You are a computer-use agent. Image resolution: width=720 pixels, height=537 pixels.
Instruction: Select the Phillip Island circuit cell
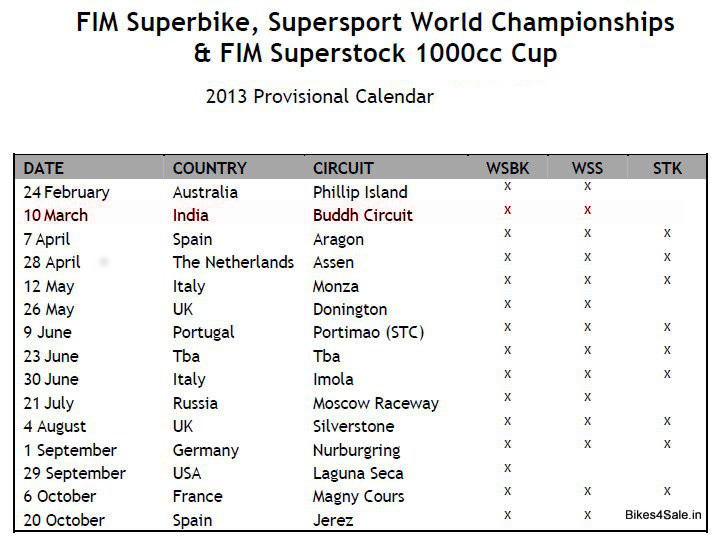coord(360,192)
